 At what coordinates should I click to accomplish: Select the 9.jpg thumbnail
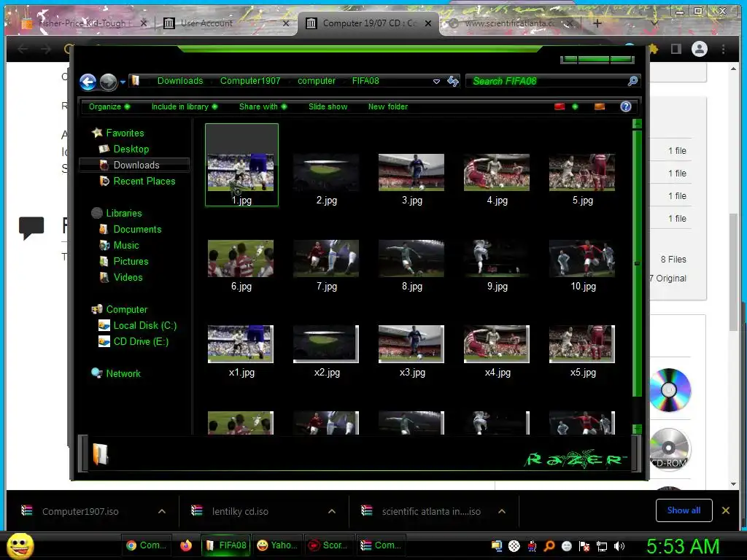pos(497,259)
